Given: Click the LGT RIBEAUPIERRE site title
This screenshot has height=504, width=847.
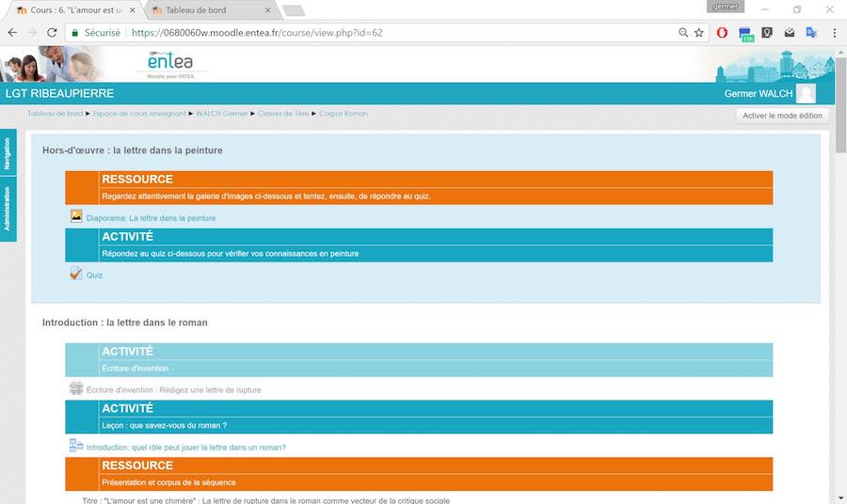Looking at the screenshot, I should tap(59, 93).
